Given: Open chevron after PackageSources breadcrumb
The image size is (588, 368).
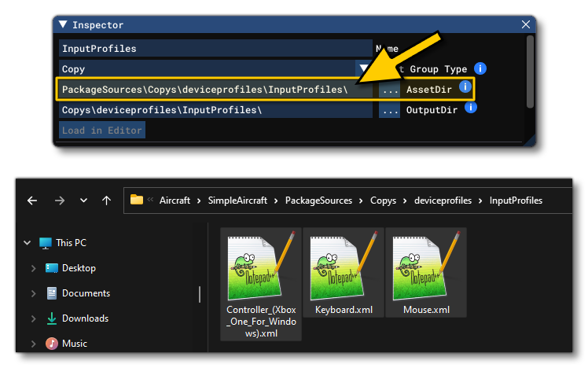Looking at the screenshot, I should point(361,201).
